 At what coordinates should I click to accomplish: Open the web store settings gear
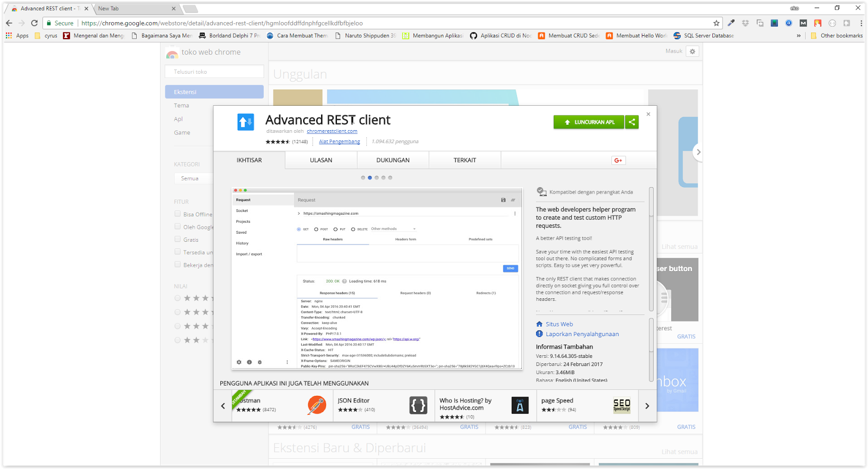coord(692,51)
